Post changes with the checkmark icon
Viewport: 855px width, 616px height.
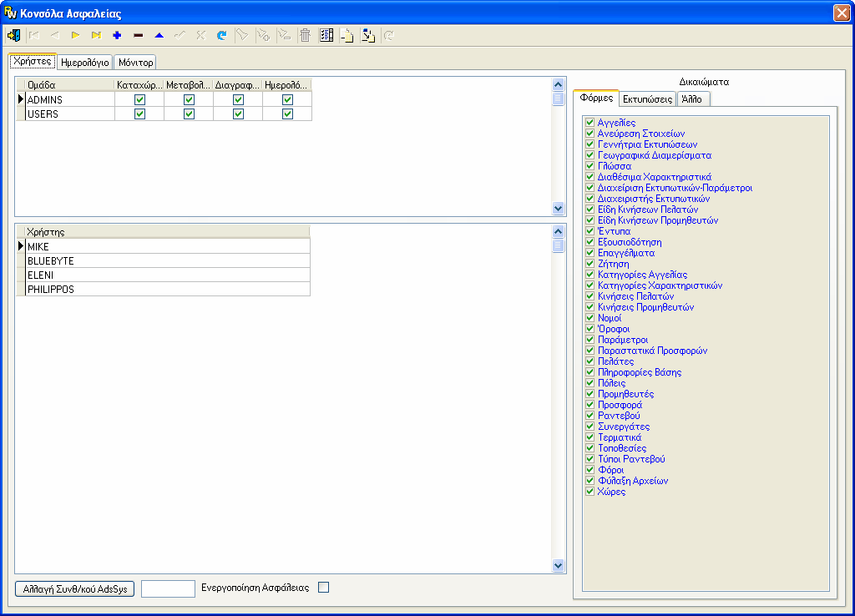[180, 35]
